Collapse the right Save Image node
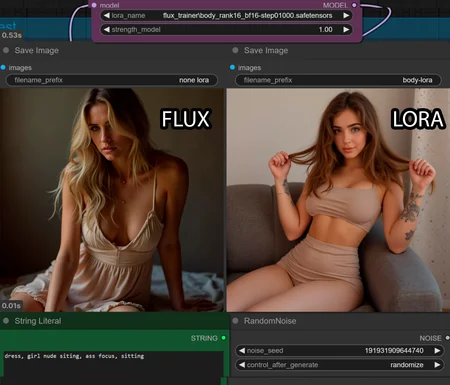 [235, 50]
